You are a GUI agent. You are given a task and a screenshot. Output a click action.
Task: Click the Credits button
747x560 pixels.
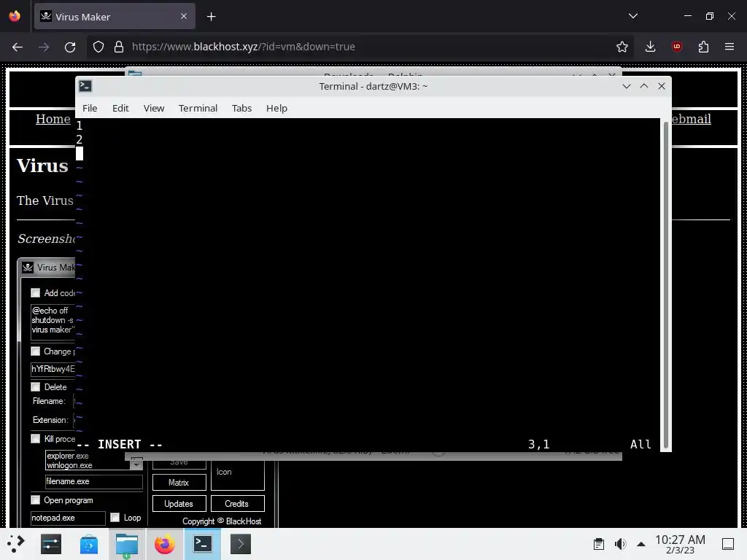coord(237,504)
